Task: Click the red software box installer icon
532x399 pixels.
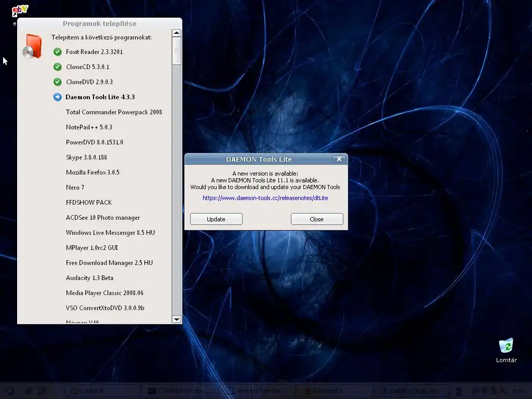Action: click(x=32, y=46)
